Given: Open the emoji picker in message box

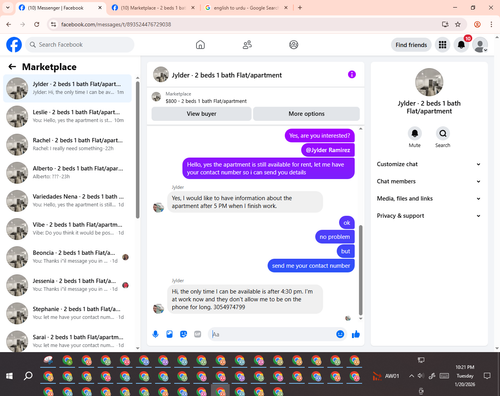Looking at the screenshot, I should [340, 334].
